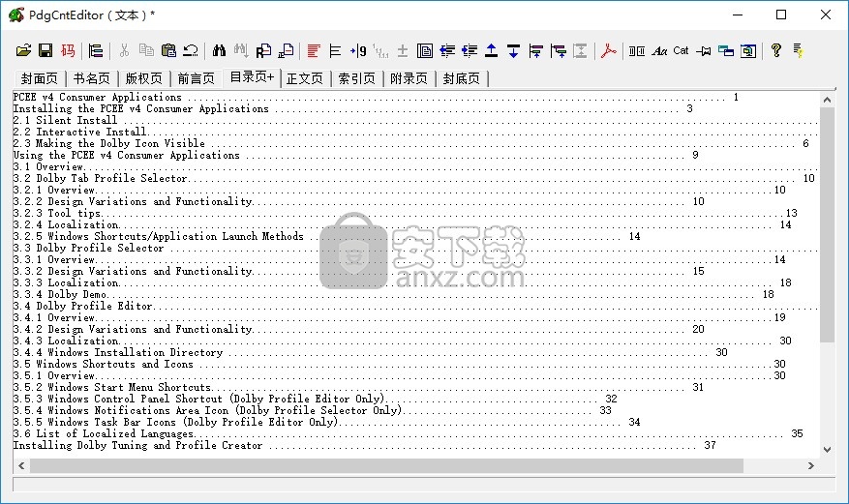Click the vertical scrollbar up arrow
Image resolution: width=849 pixels, height=504 pixels.
(827, 100)
